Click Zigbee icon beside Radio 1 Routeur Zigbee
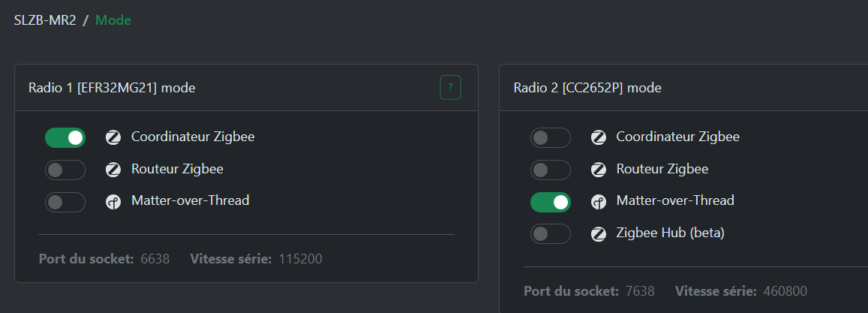Viewport: 868px width, 313px height. (113, 170)
